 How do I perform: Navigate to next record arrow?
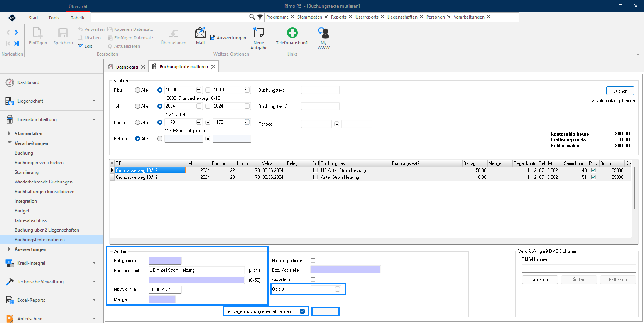click(x=16, y=32)
